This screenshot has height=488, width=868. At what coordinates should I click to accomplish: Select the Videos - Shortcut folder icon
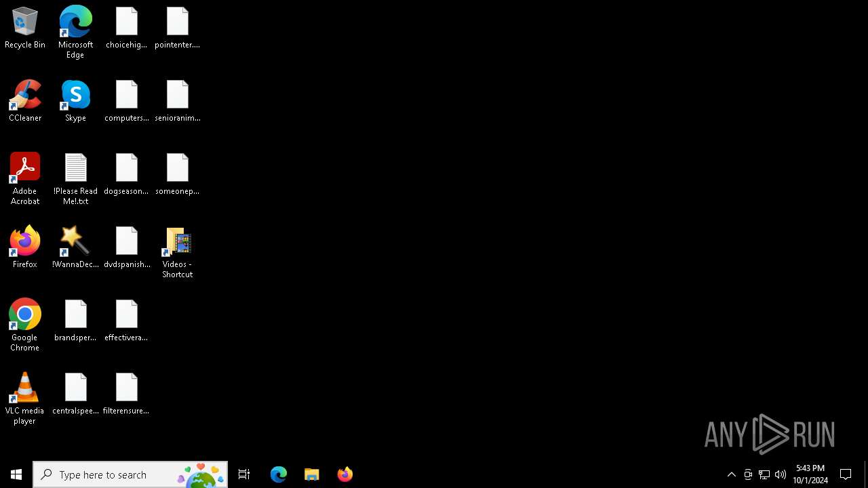pyautogui.click(x=177, y=252)
